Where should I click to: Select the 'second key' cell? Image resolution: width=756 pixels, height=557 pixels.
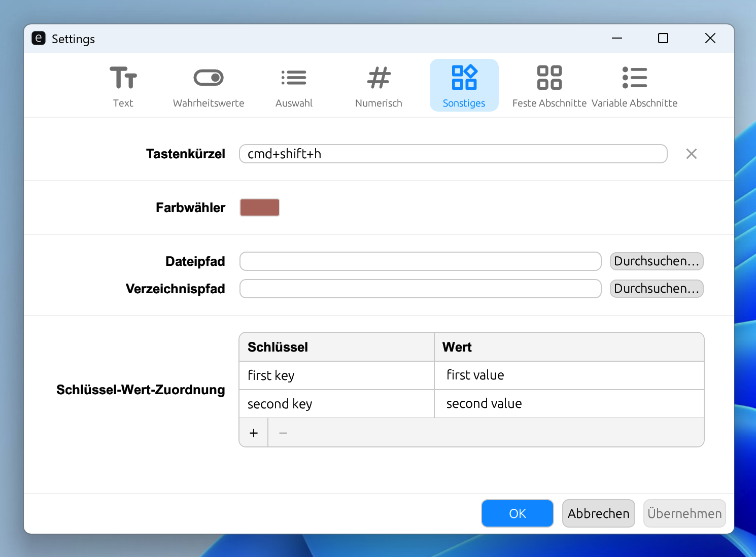[x=337, y=404]
